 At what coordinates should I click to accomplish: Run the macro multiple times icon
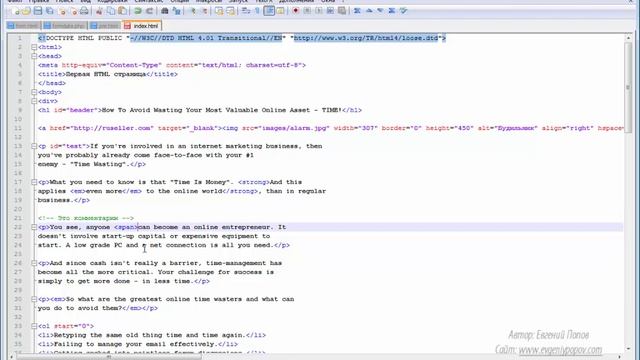click(330, 11)
